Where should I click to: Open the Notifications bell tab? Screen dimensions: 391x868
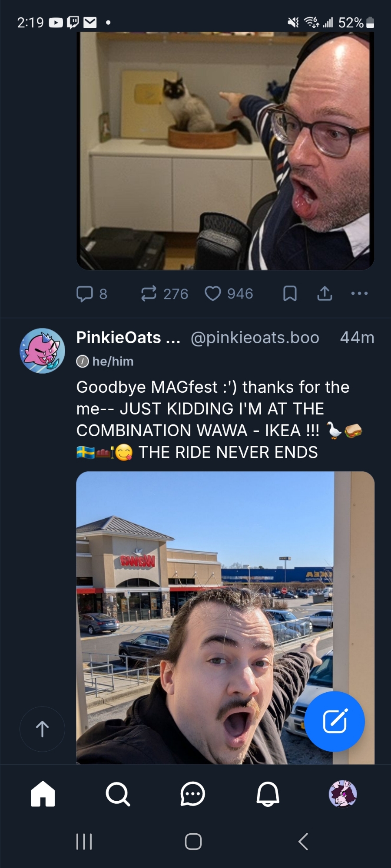[268, 794]
